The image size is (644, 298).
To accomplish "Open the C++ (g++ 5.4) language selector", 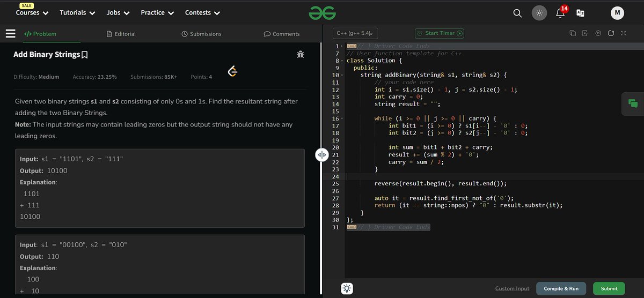I will tap(355, 33).
